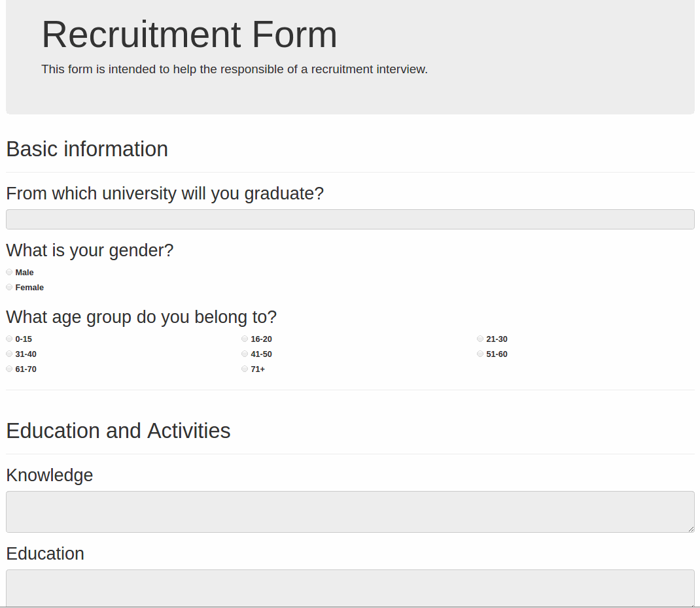Click the Basic information section heading

(x=87, y=149)
